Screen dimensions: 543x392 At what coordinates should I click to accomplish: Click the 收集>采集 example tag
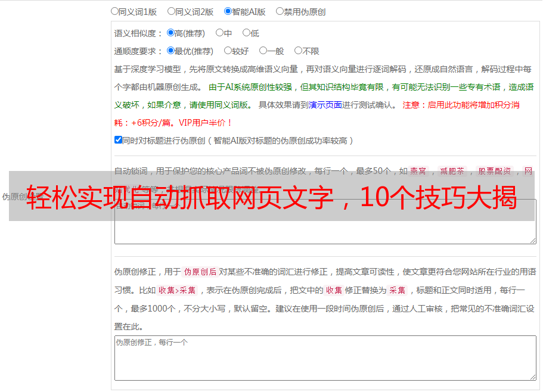click(x=177, y=290)
